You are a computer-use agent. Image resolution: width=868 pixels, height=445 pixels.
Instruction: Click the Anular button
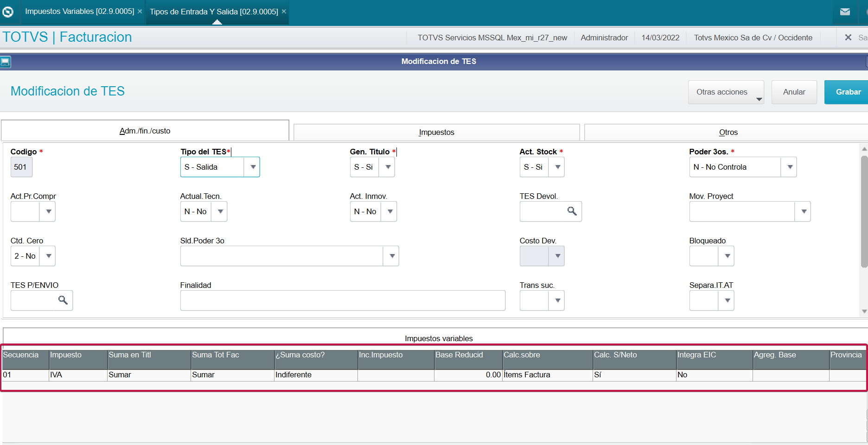coord(794,92)
